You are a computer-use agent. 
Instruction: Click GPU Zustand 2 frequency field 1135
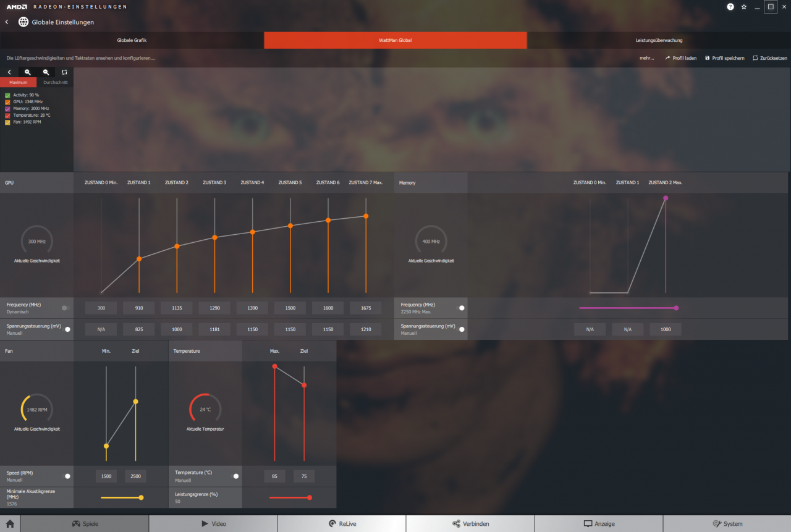click(x=177, y=308)
